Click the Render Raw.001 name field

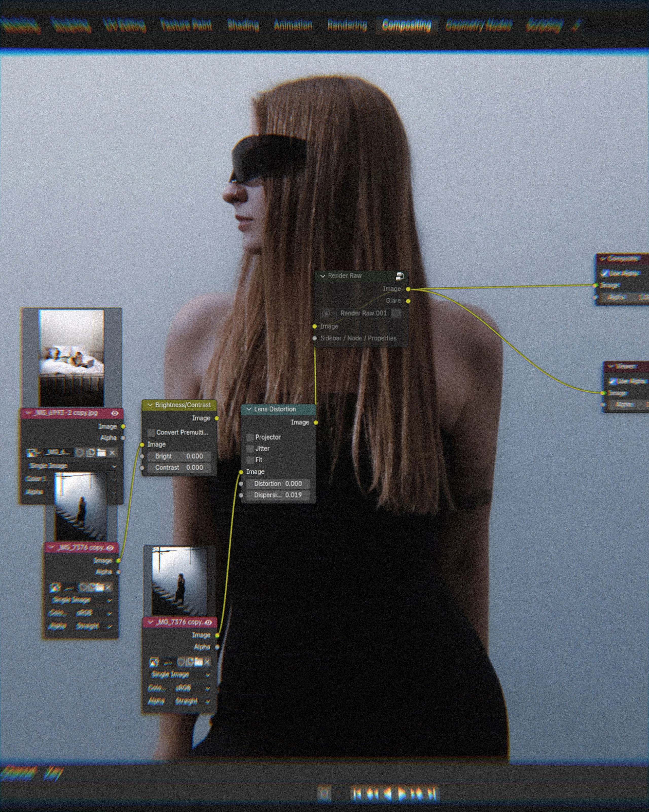tap(363, 313)
